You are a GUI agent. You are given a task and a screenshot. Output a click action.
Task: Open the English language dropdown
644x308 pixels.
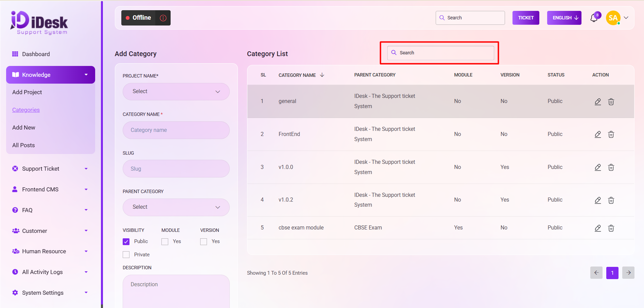click(x=564, y=18)
